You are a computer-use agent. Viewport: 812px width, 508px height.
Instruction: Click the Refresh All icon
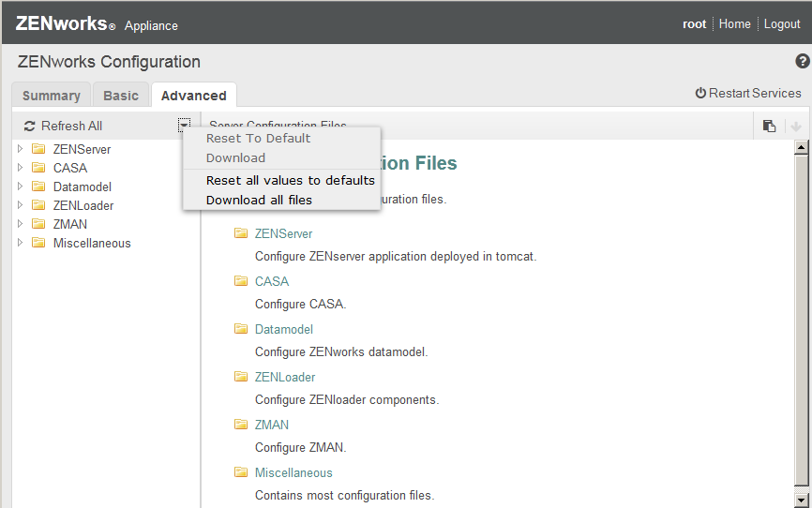[x=30, y=126]
